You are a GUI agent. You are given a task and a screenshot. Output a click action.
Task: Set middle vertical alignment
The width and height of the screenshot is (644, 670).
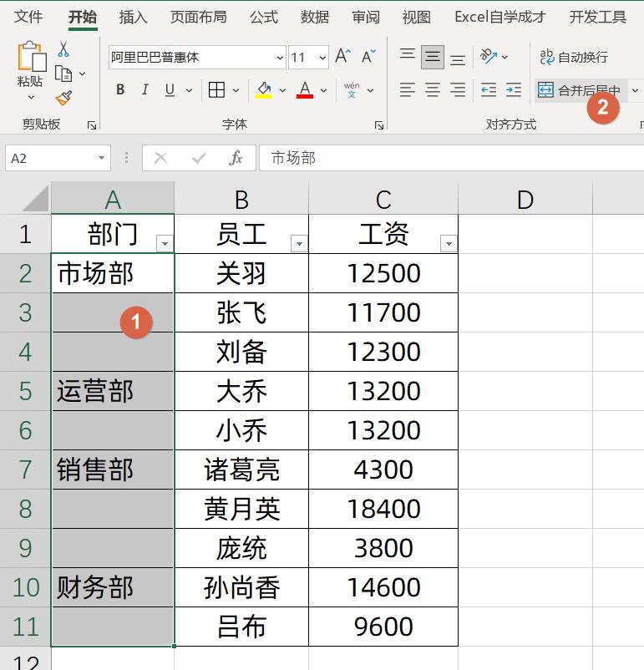pyautogui.click(x=433, y=57)
